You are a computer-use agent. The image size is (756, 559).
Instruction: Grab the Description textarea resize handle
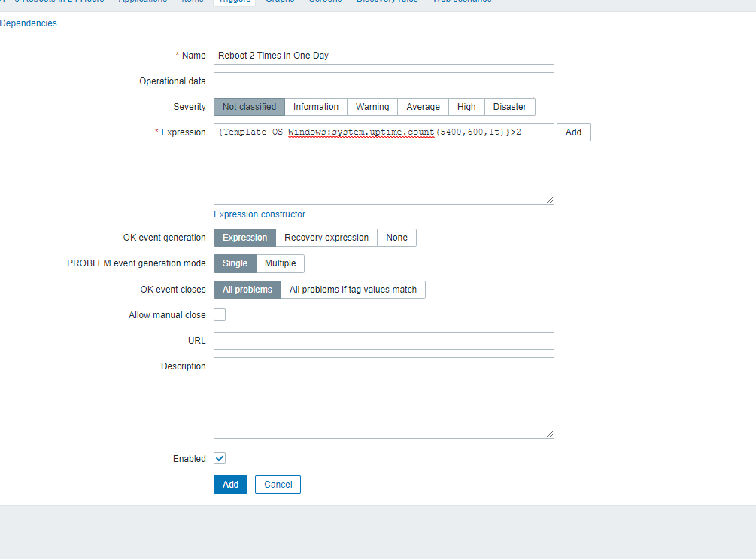(x=550, y=434)
